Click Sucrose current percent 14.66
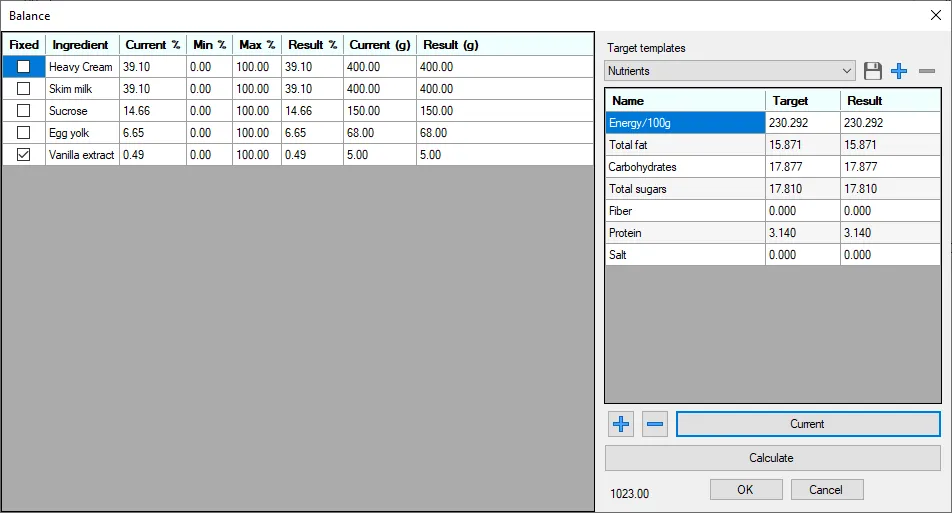The width and height of the screenshot is (952, 513). point(152,110)
